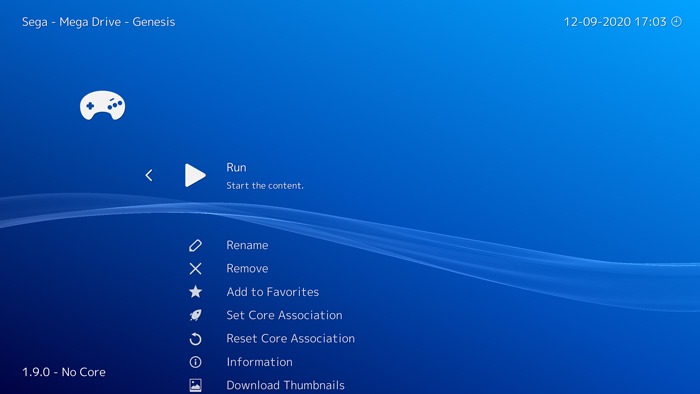Viewport: 700px width, 394px height.
Task: Click the star icon for favorites
Action: coord(195,292)
